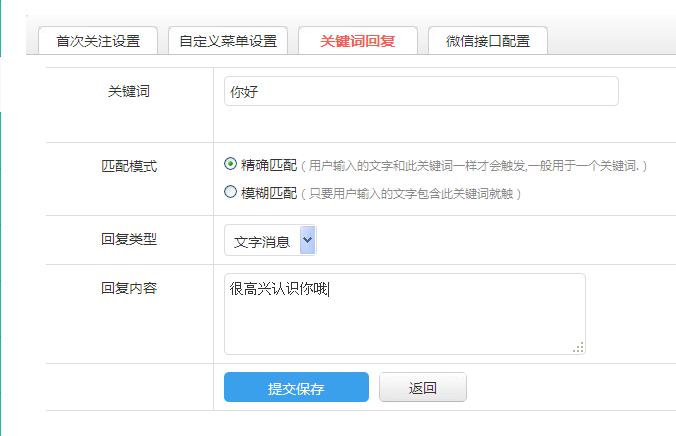Screen dimensions: 676x436
Task: Click the 匹配模式 row label
Action: coord(129,166)
